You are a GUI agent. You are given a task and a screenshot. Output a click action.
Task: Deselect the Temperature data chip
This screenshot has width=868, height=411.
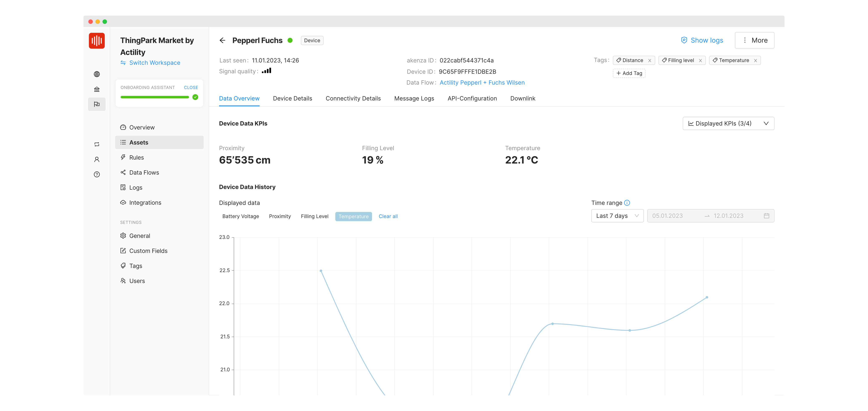pyautogui.click(x=353, y=216)
